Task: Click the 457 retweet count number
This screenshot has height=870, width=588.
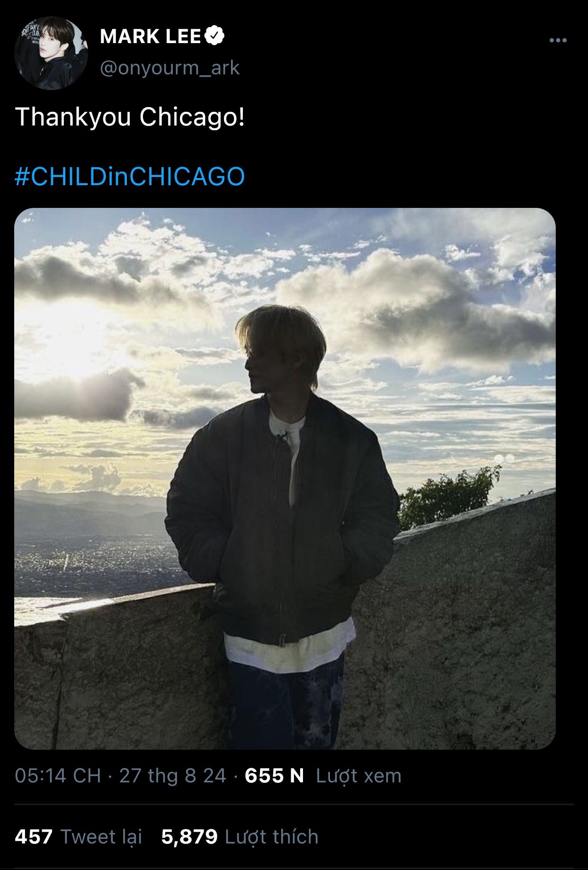Action: pos(34,837)
